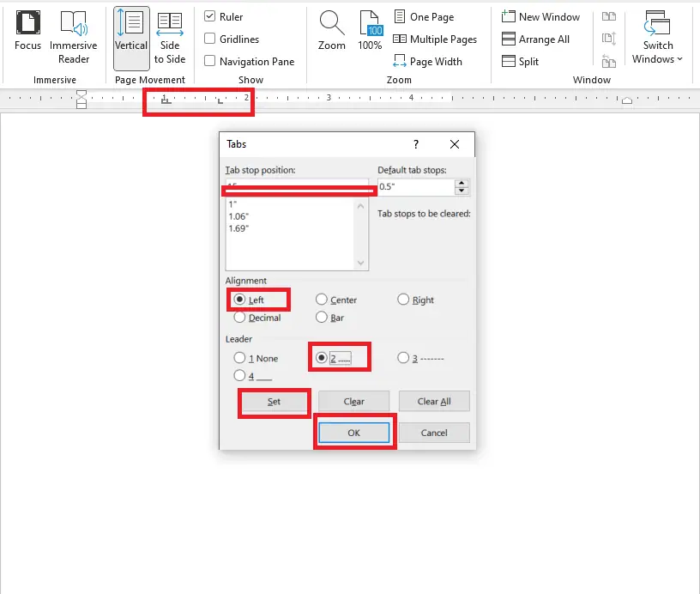Uncheck the Ruler checkbox

[210, 17]
